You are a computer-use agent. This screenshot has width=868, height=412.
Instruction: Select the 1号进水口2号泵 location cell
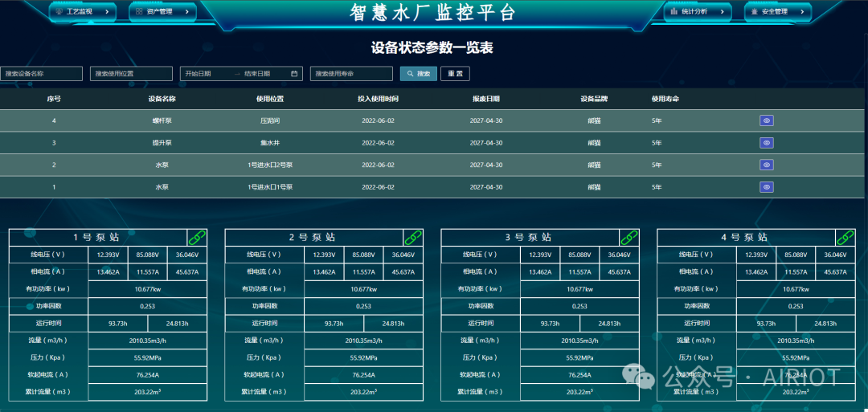269,165
